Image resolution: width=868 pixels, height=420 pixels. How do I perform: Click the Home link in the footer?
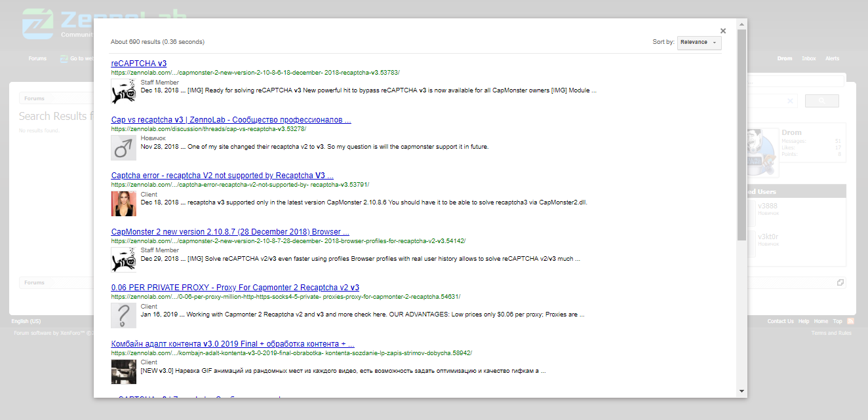[821, 321]
